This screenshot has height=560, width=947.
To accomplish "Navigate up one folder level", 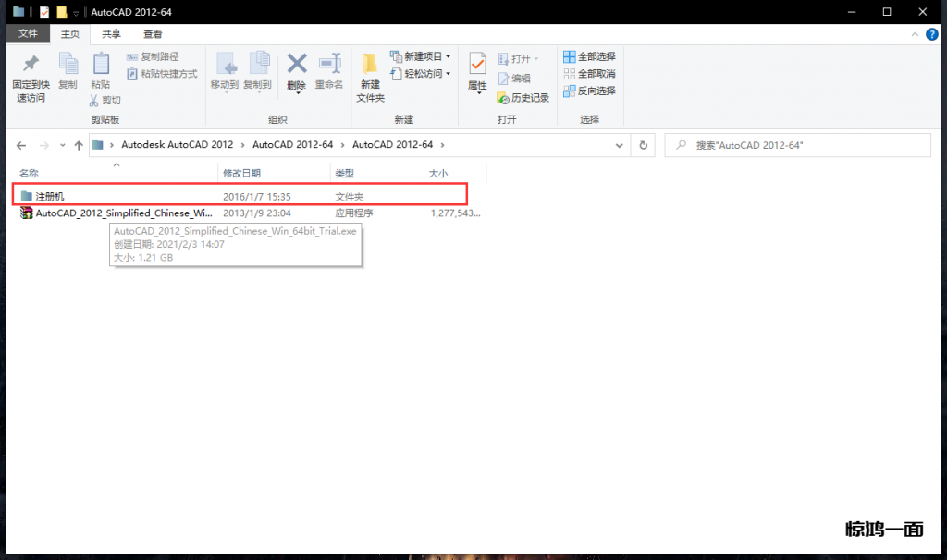I will (79, 145).
